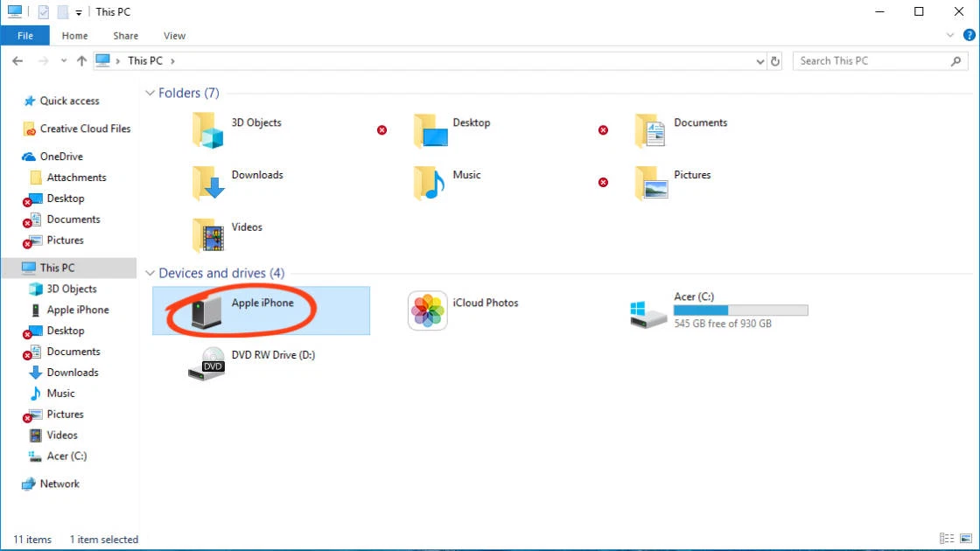Switch to Details view in status bar
This screenshot has width=980, height=551.
click(946, 538)
